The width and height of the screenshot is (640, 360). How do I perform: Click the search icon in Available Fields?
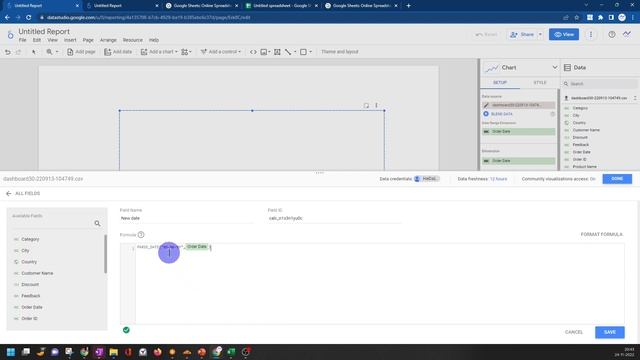[97, 223]
